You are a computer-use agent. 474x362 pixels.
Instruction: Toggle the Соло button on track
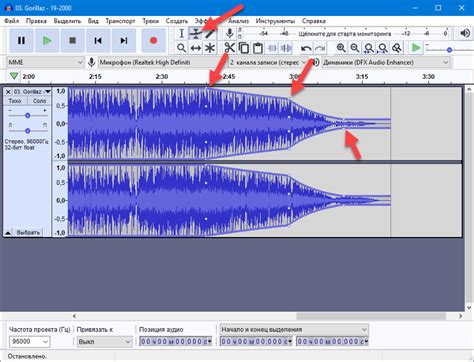click(39, 101)
